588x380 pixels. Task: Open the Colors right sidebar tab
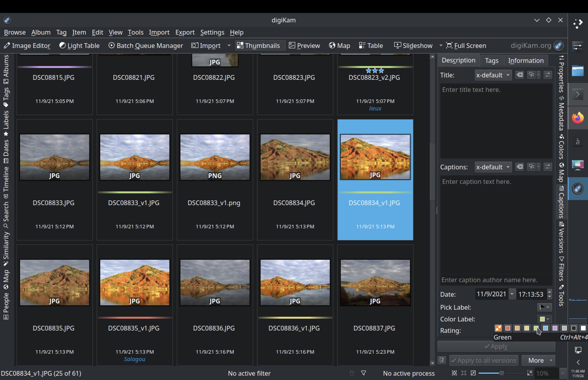(x=561, y=147)
